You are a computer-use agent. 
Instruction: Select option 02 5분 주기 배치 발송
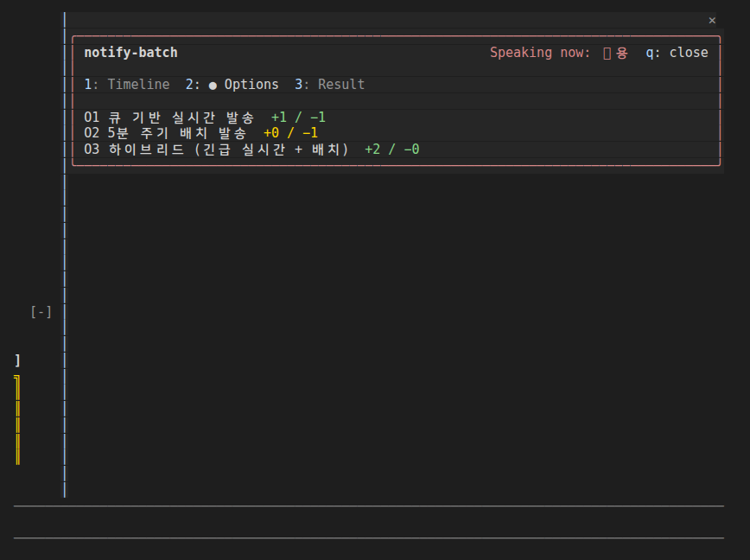[166, 133]
